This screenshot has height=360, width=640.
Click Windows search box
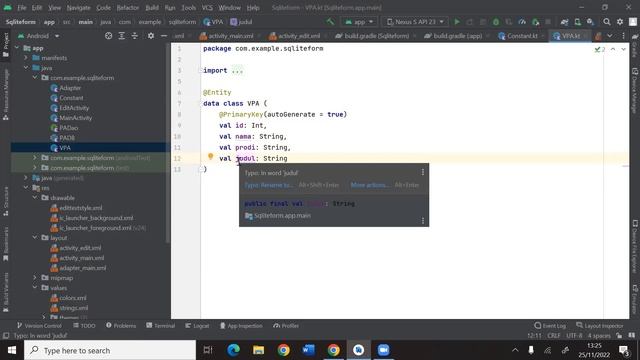coord(110,350)
